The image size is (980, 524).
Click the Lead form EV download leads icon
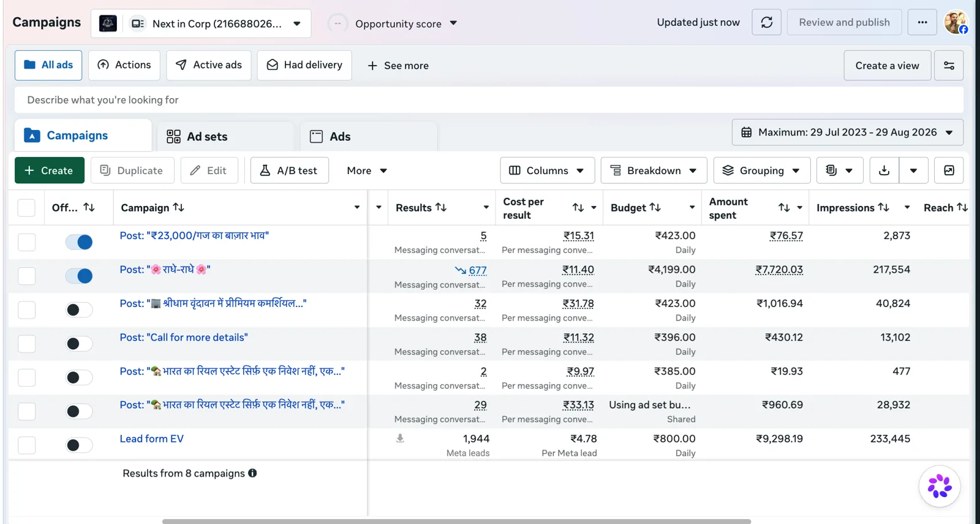(400, 438)
